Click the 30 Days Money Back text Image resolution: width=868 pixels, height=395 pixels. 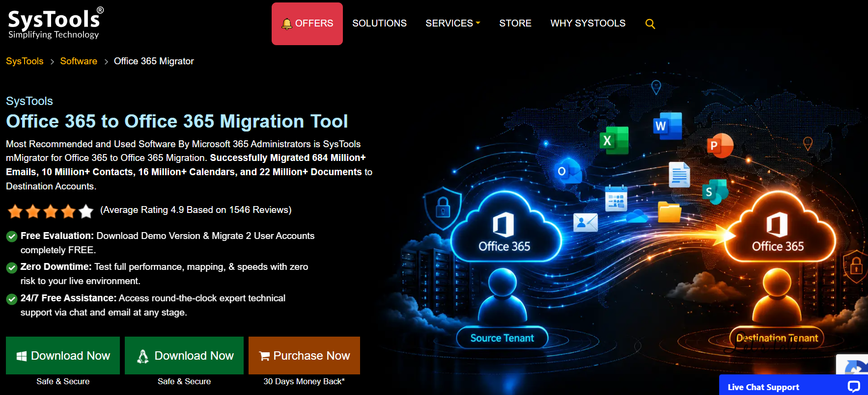click(304, 381)
